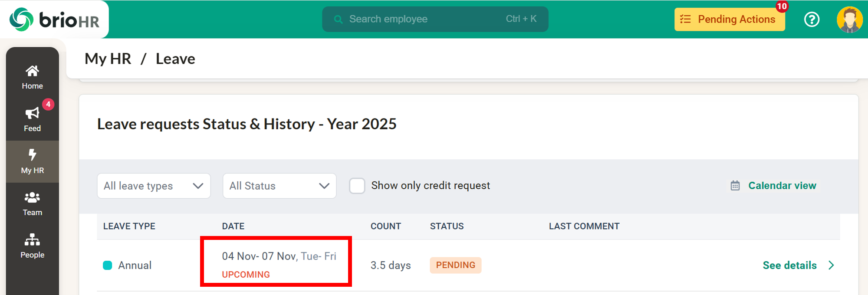
Task: Enable Show only credit request checkbox
Action: [357, 186]
